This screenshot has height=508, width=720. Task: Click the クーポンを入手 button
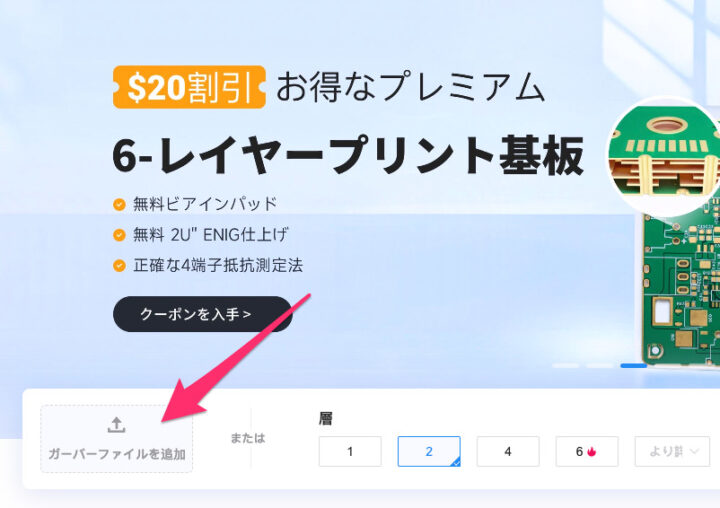pyautogui.click(x=202, y=314)
